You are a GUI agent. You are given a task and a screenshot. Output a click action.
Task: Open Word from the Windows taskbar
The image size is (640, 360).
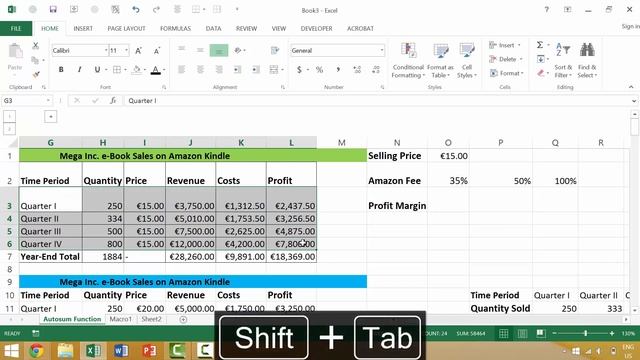121,351
